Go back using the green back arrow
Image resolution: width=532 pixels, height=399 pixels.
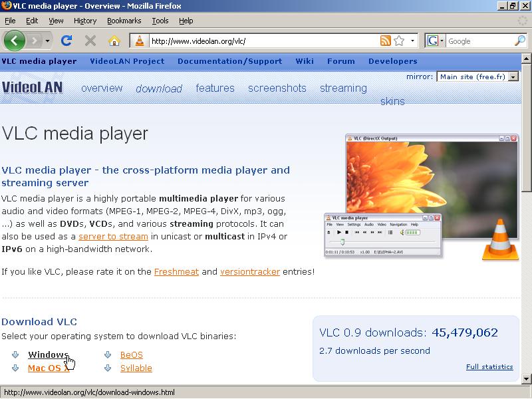(14, 41)
